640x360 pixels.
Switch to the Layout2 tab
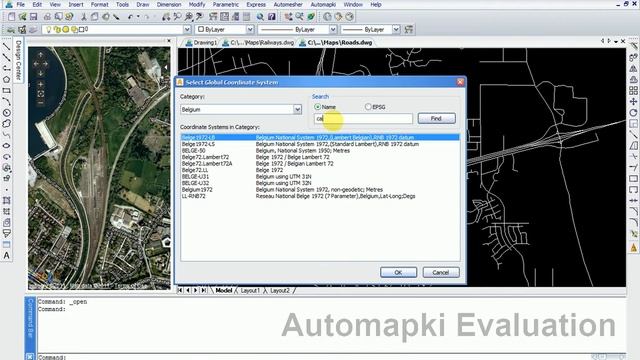280,291
